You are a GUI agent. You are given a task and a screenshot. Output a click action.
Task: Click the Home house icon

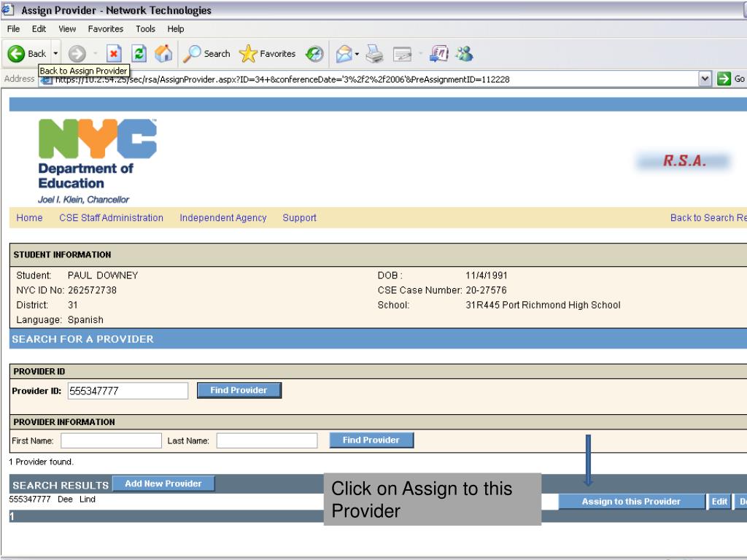click(x=163, y=54)
